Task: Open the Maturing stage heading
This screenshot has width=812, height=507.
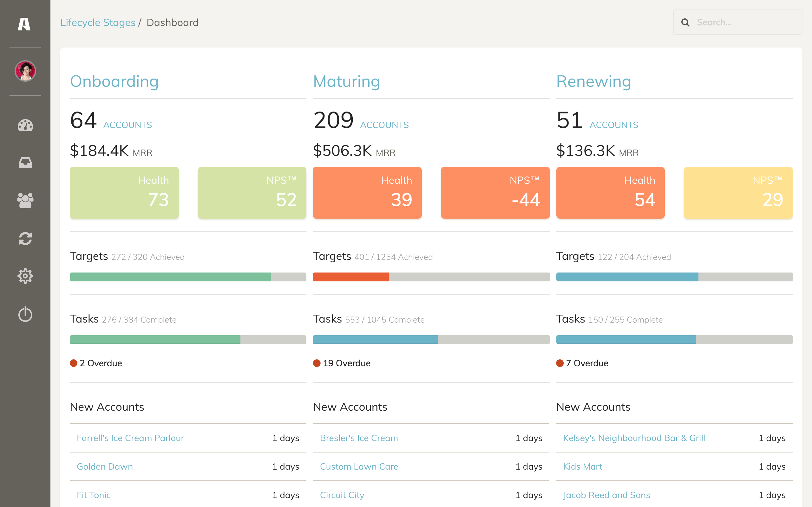Action: click(347, 81)
